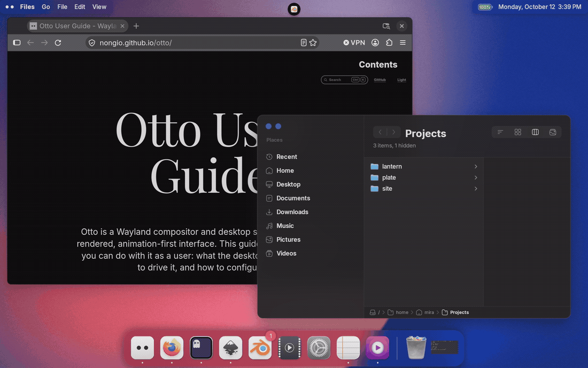588x368 pixels.
Task: Open the Edit menu
Action: 80,7
